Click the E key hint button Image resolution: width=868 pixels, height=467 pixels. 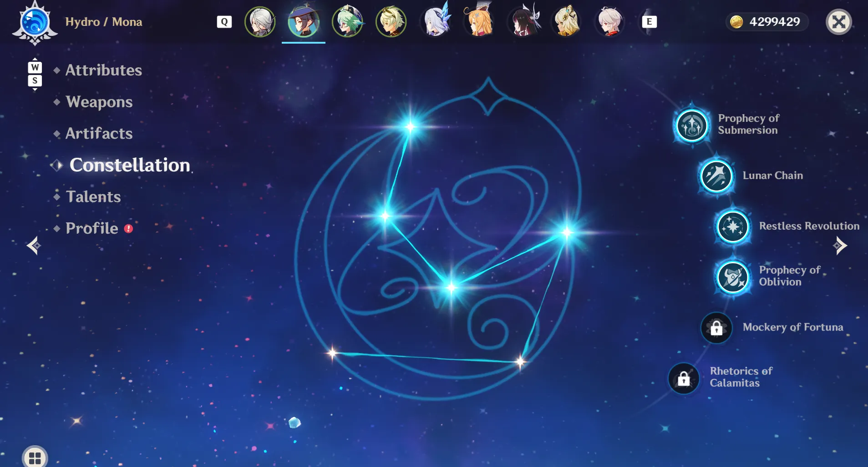pyautogui.click(x=649, y=22)
